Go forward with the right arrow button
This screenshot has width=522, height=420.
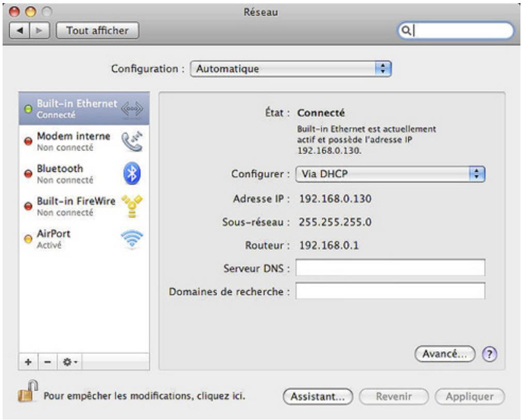click(x=40, y=31)
